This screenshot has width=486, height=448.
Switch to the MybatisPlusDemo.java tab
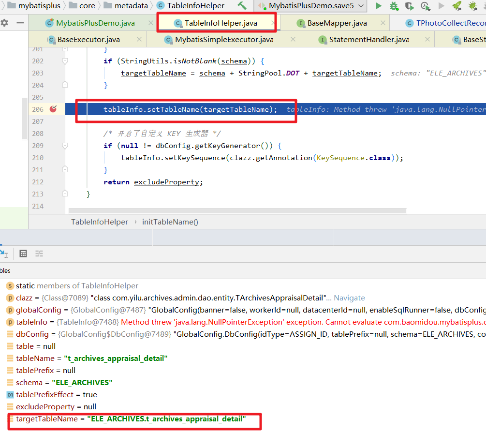[95, 23]
